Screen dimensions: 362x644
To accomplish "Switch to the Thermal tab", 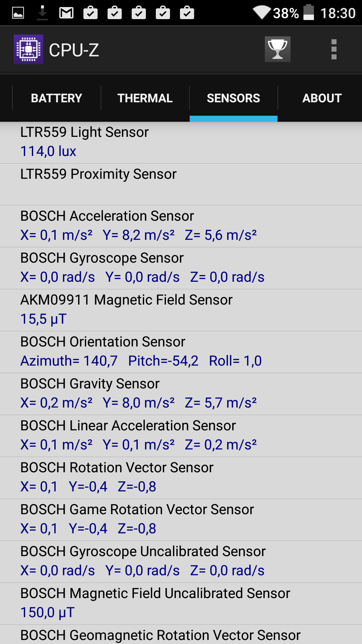I will [145, 98].
